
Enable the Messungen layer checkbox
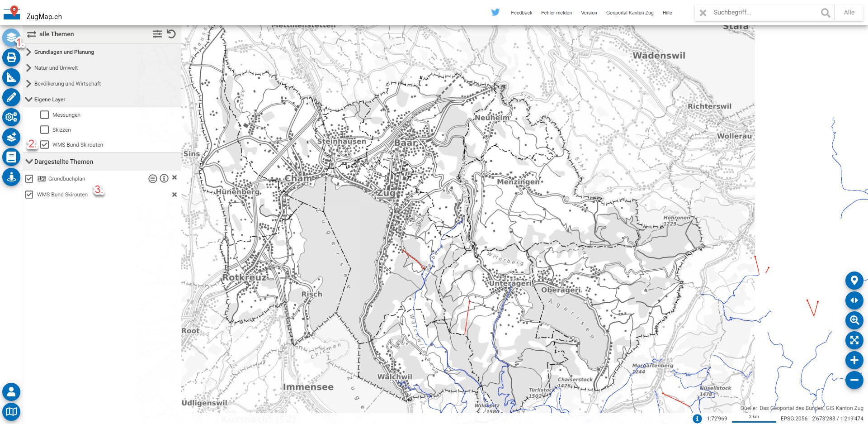pos(44,115)
